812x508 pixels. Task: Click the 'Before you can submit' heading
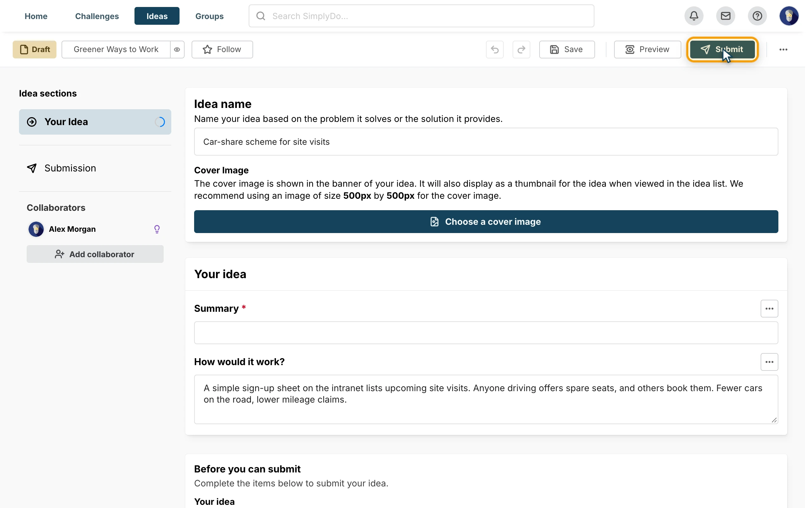click(247, 469)
